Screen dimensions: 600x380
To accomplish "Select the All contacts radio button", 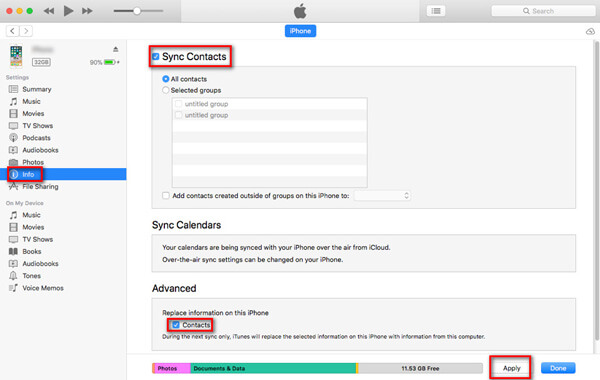I will coord(166,79).
